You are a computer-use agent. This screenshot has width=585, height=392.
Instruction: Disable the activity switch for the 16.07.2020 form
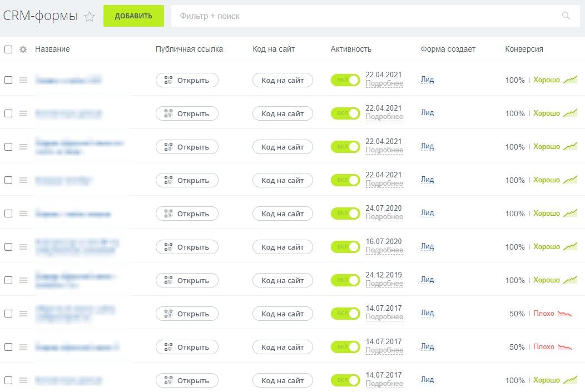pyautogui.click(x=345, y=247)
